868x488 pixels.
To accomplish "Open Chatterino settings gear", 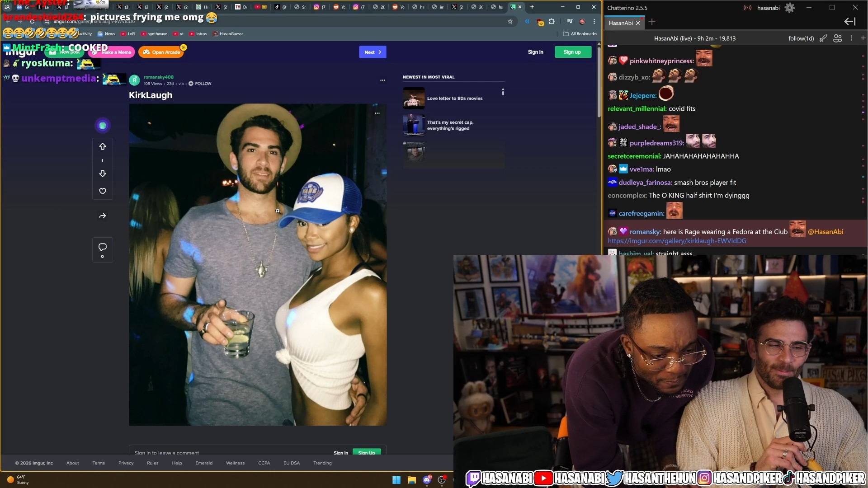I will 789,8.
